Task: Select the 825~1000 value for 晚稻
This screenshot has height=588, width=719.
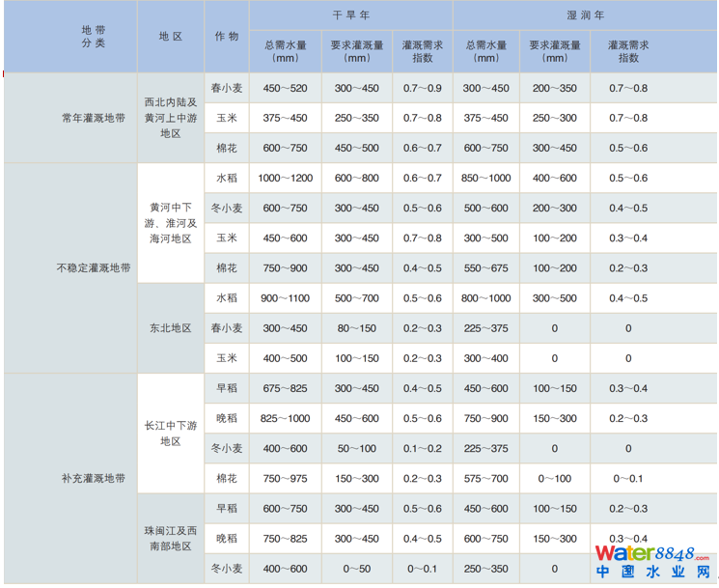Action: (285, 418)
